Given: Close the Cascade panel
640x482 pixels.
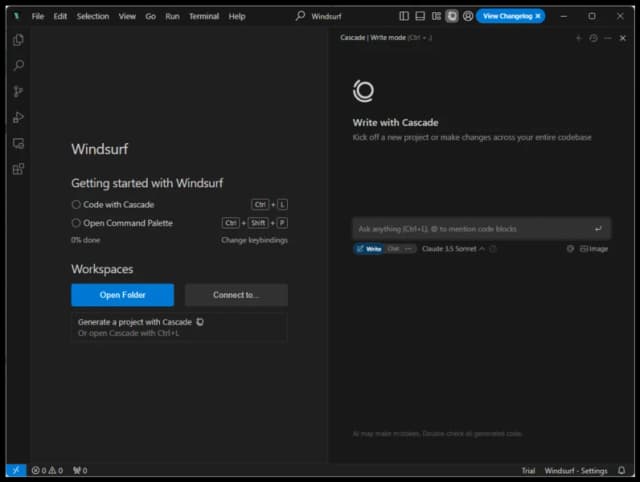Looking at the screenshot, I should [x=622, y=38].
